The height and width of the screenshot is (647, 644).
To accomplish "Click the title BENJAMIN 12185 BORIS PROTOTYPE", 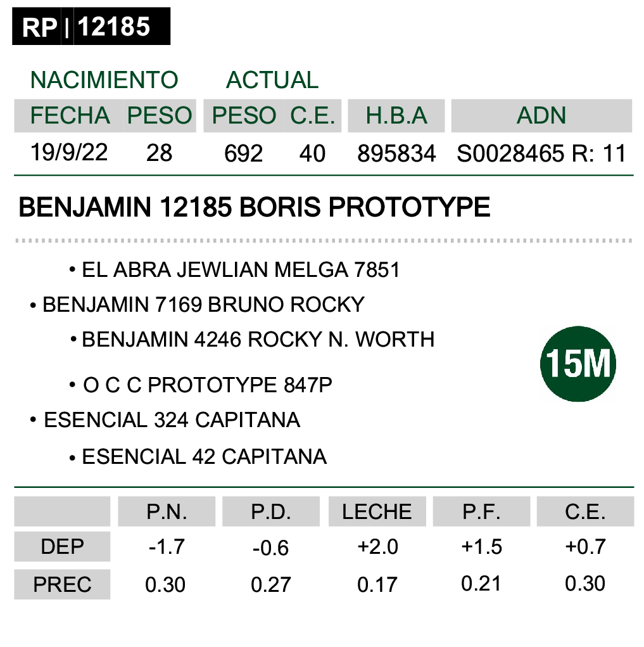I will click(255, 207).
